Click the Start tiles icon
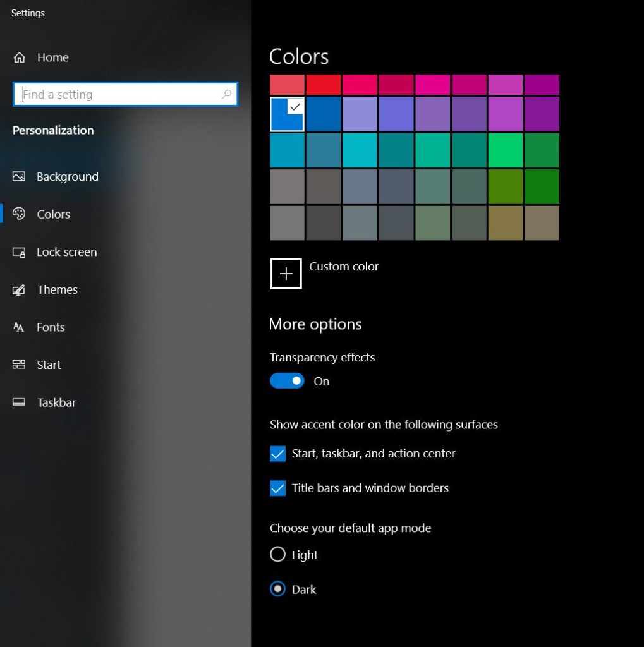The height and width of the screenshot is (647, 644). pyautogui.click(x=19, y=365)
